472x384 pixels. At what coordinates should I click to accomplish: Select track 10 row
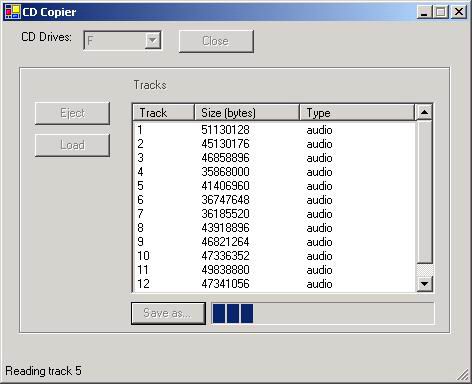click(274, 256)
